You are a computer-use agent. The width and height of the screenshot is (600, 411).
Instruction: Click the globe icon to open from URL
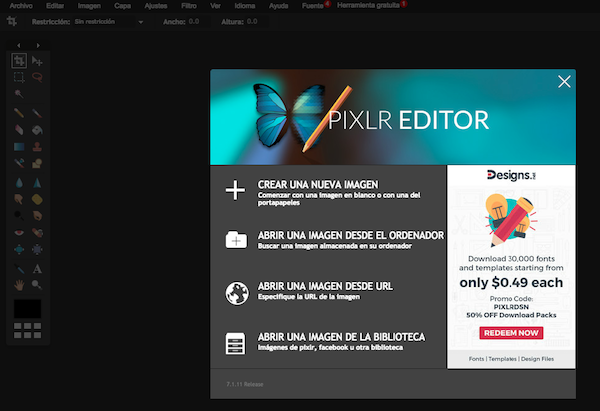(x=237, y=293)
